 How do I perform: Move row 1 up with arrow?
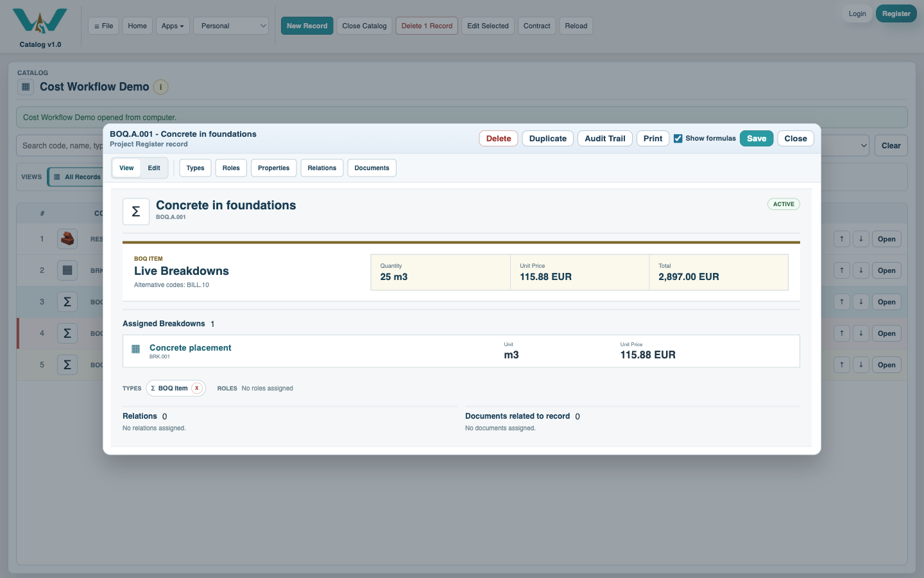point(842,239)
